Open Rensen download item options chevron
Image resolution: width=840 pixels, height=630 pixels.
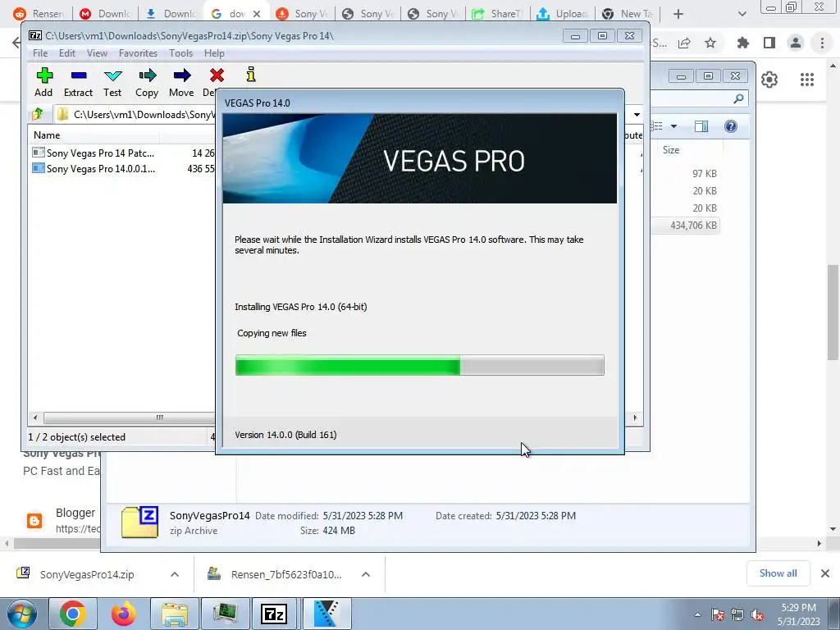coord(366,574)
